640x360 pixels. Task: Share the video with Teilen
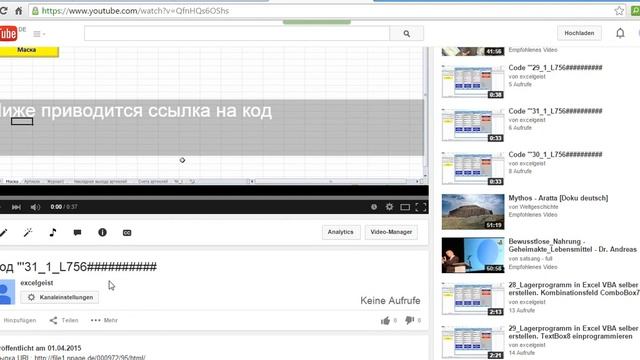click(x=64, y=320)
